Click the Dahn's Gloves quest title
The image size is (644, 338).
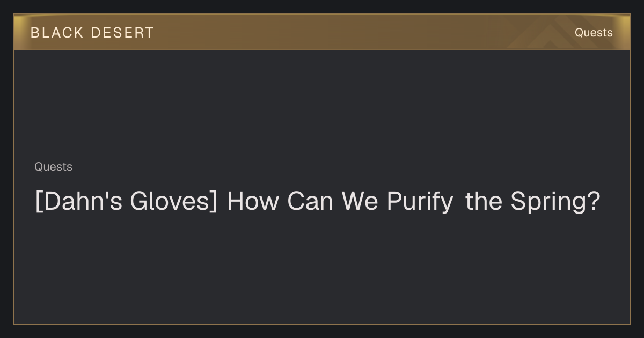[x=317, y=202]
